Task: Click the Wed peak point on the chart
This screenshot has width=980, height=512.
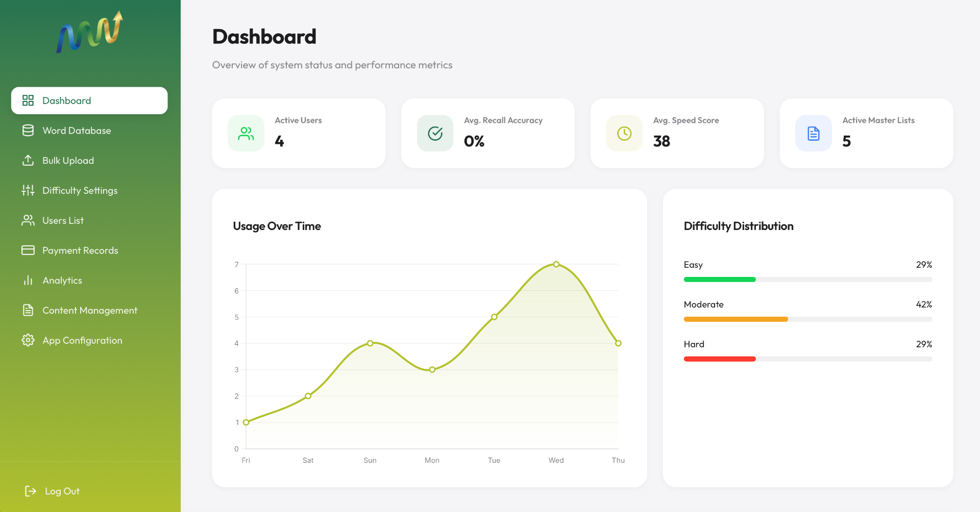Action: [x=556, y=264]
